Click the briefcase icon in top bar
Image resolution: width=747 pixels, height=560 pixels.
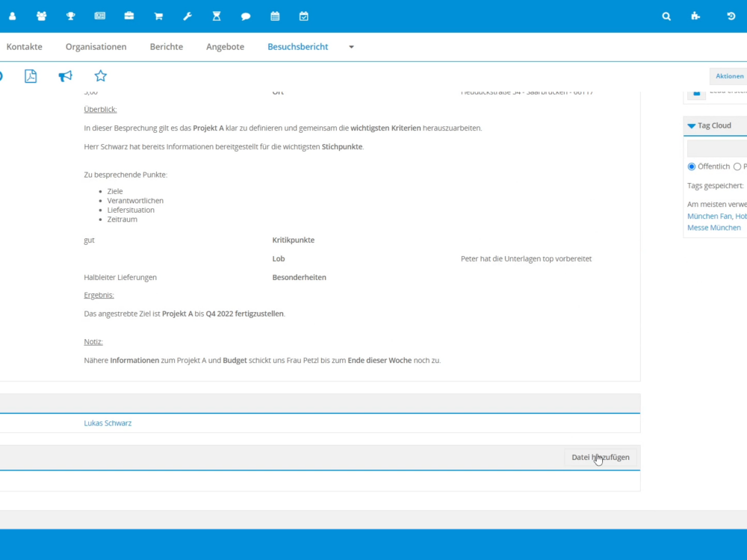(129, 16)
